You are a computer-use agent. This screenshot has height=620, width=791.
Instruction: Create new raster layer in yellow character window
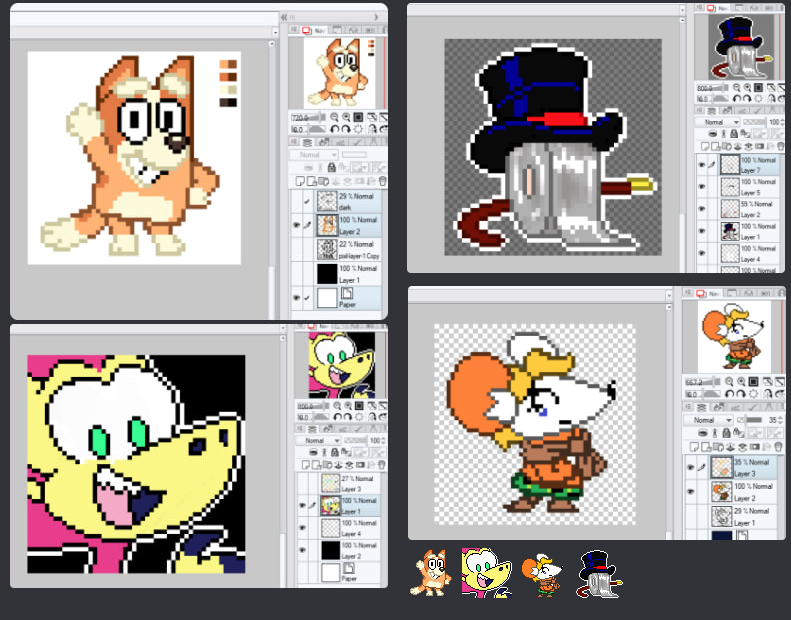(305, 465)
